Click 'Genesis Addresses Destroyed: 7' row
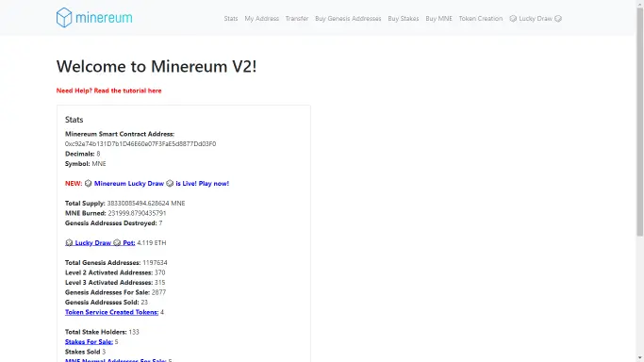This screenshot has width=644, height=362. tap(114, 222)
